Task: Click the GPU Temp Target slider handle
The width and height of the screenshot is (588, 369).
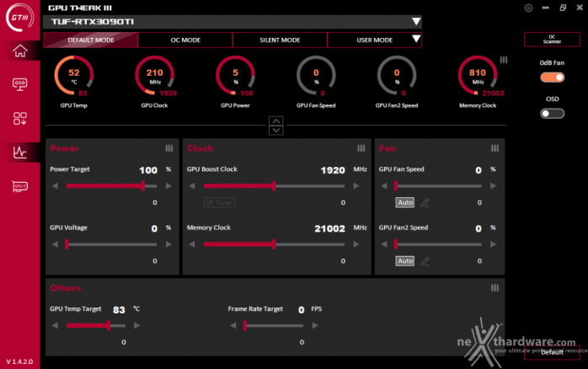Action: pyautogui.click(x=109, y=325)
